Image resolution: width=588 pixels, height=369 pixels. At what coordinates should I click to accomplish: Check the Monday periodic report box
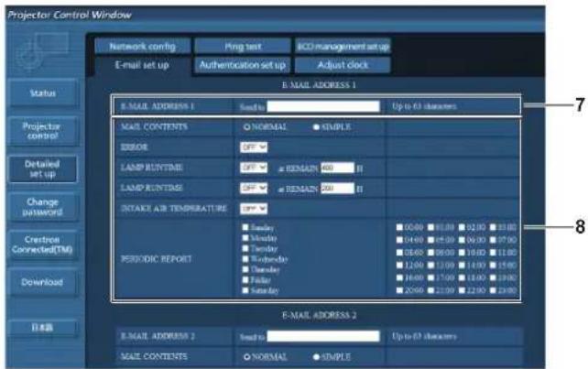click(245, 237)
